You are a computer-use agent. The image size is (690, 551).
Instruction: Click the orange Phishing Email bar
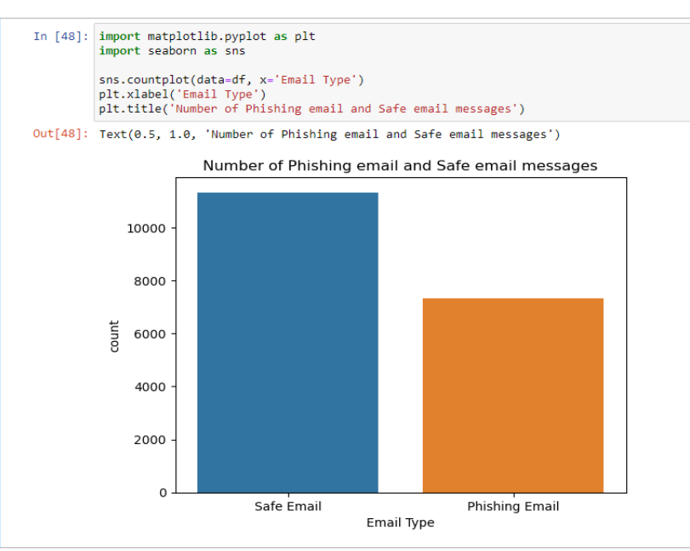click(x=513, y=395)
